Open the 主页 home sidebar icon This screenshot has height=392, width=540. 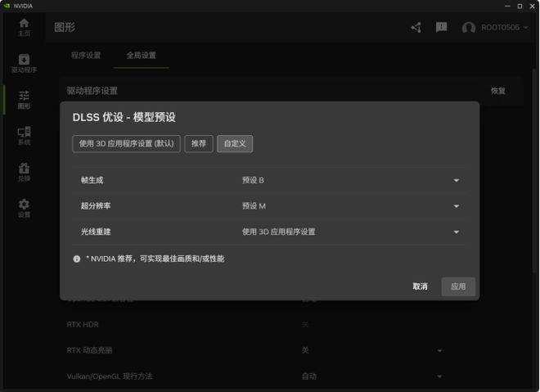coord(24,27)
